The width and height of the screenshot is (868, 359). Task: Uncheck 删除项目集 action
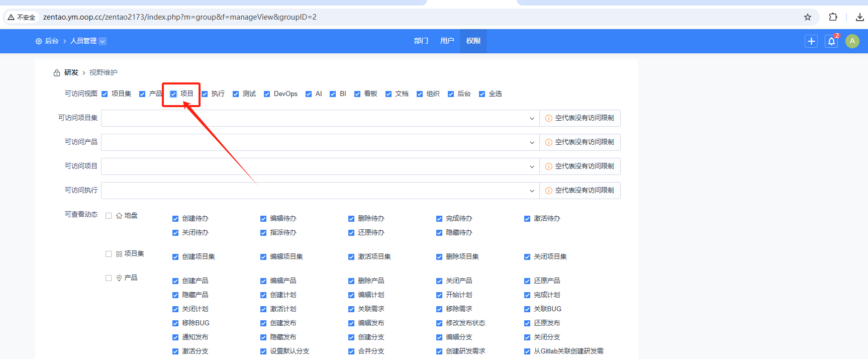pos(439,257)
